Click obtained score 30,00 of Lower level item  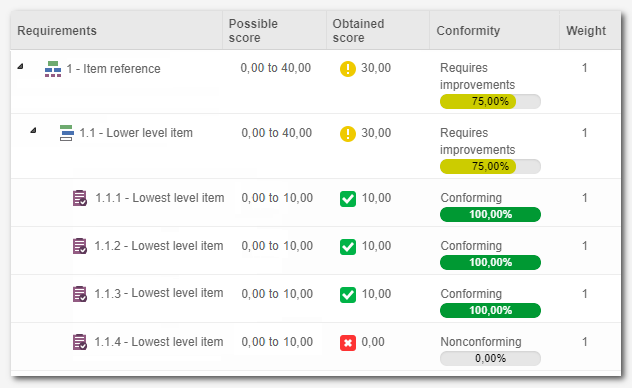pos(376,133)
